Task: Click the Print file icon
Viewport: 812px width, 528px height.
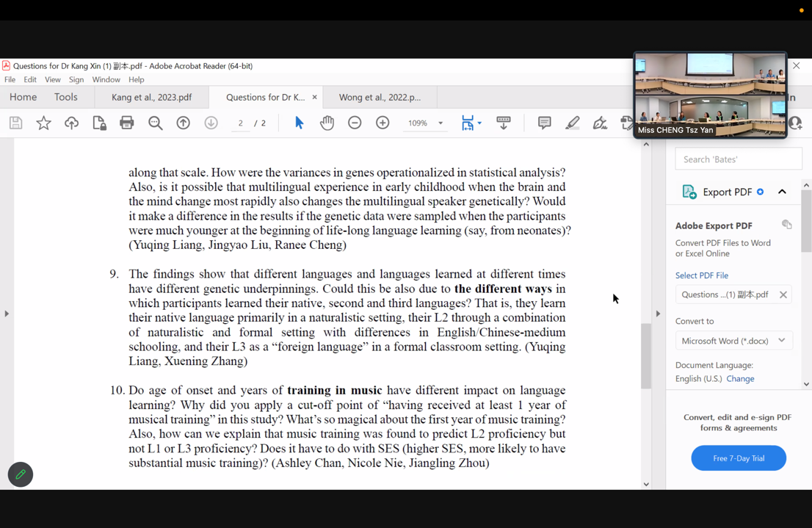Action: (x=127, y=123)
